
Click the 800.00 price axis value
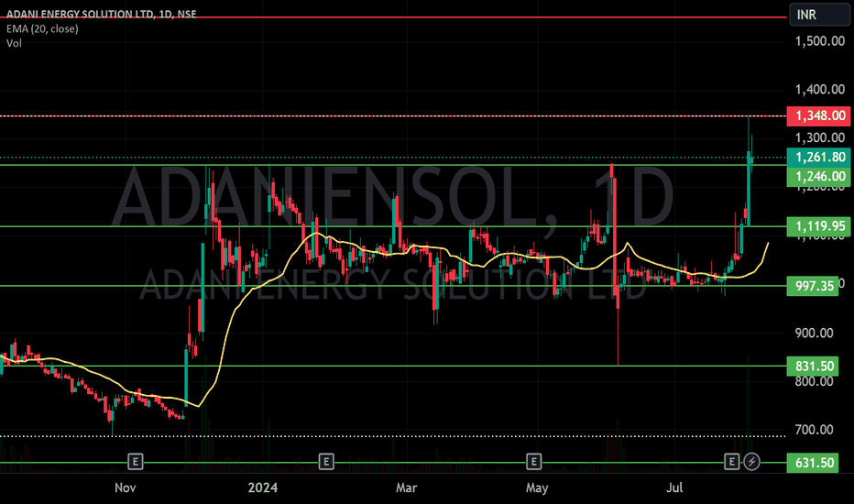pos(814,381)
